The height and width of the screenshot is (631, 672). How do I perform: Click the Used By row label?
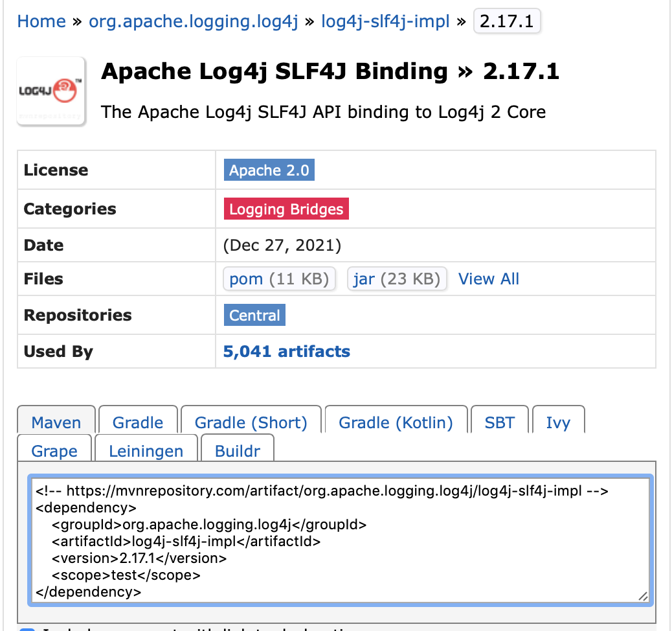point(58,351)
